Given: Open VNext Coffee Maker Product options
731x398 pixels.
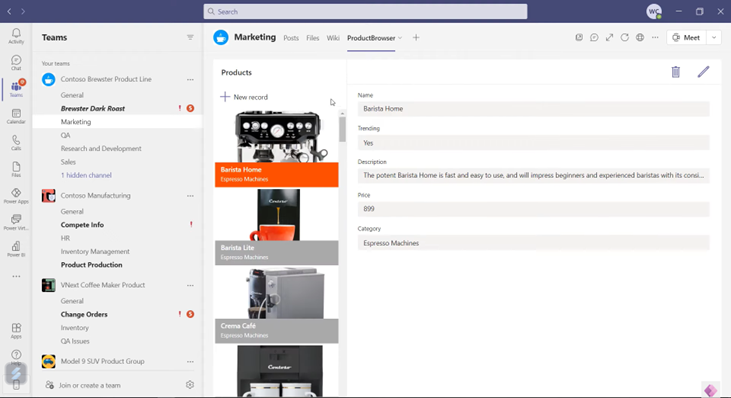Looking at the screenshot, I should pos(190,285).
